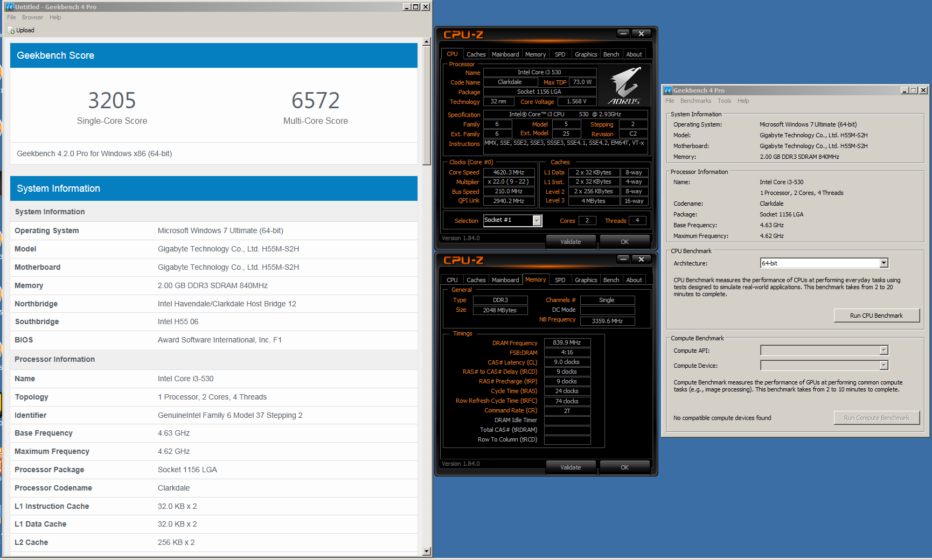Click Run Compute Benchmark button

tap(877, 418)
